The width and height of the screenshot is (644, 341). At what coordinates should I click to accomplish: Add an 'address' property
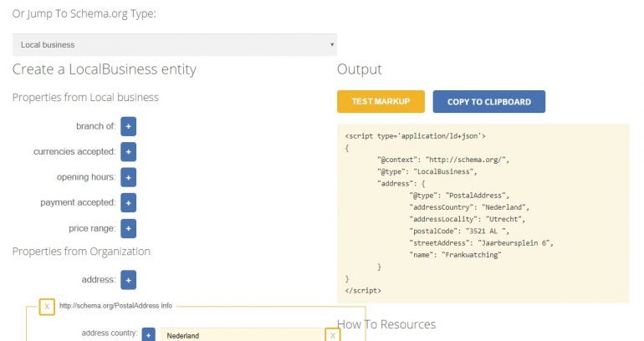point(128,280)
